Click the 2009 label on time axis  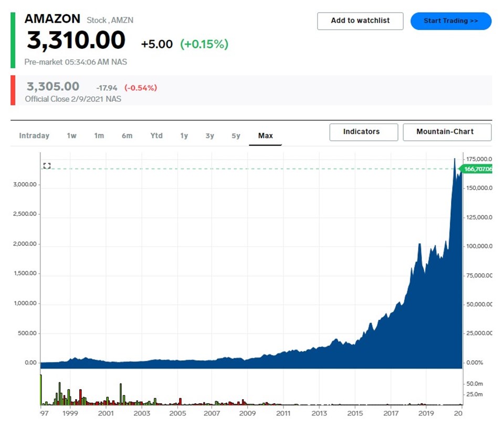click(247, 413)
